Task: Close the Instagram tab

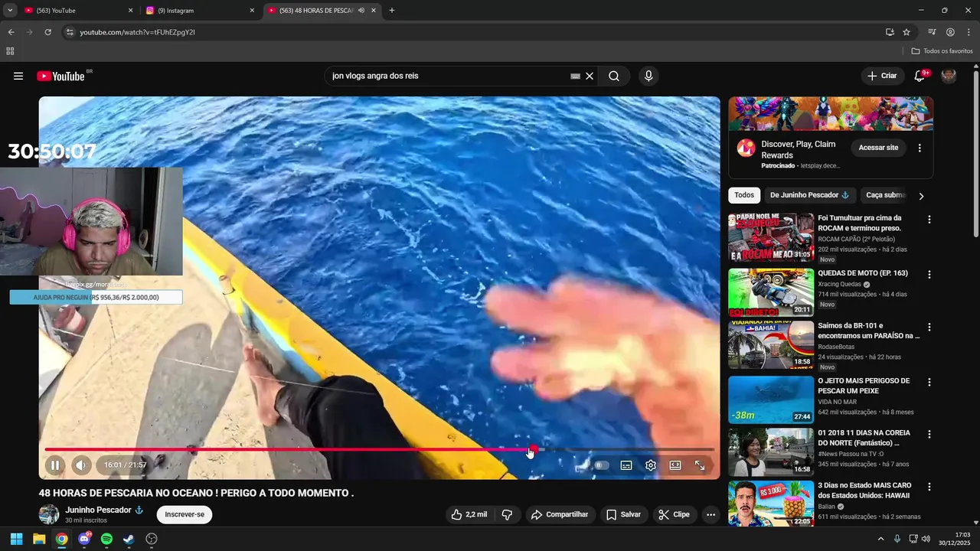Action: (x=252, y=11)
